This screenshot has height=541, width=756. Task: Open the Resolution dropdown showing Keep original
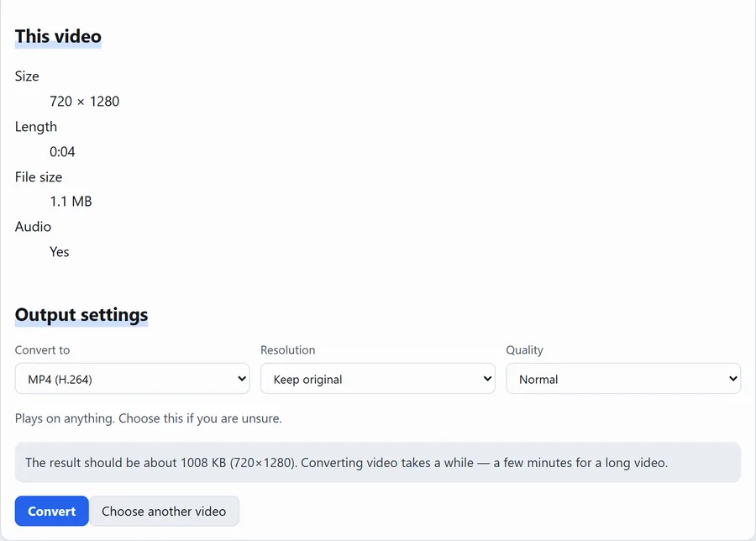(377, 379)
